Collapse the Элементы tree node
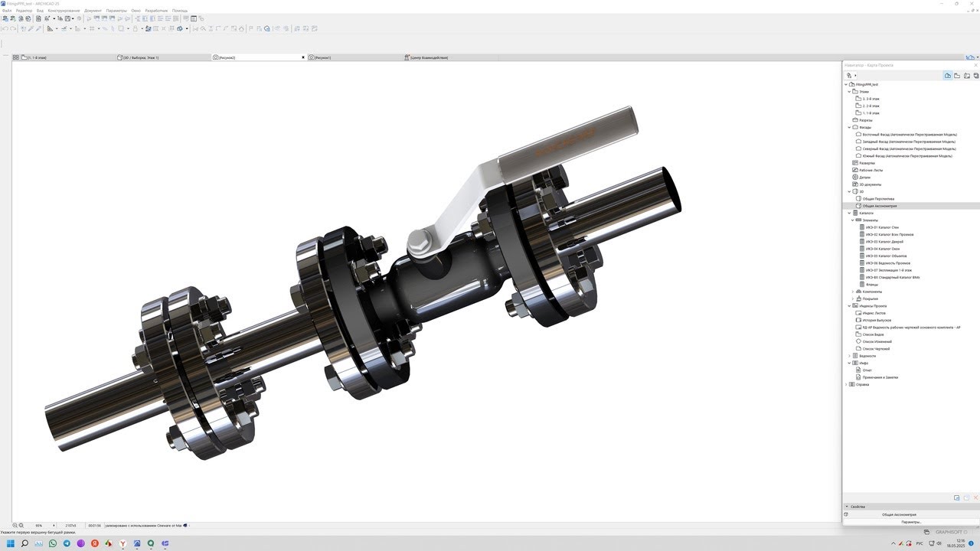 (x=852, y=220)
